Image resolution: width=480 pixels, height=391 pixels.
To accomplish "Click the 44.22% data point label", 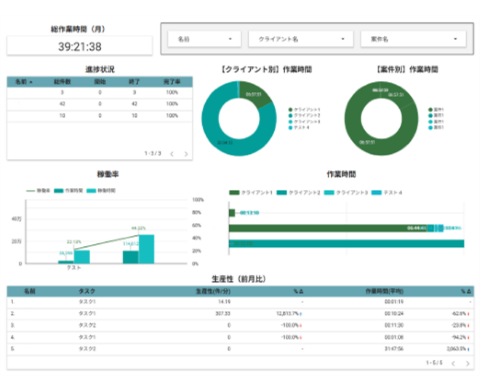I will click(138, 228).
